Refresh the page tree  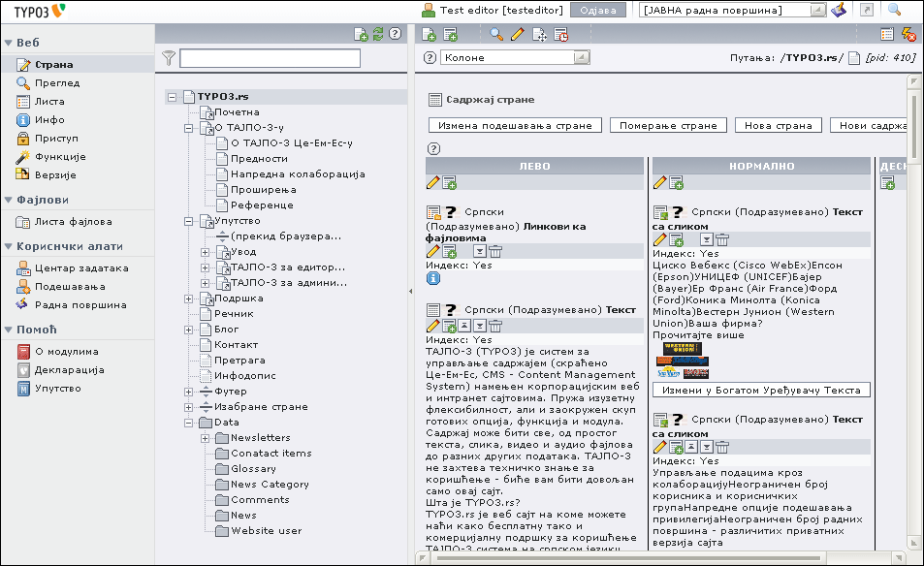(x=378, y=34)
